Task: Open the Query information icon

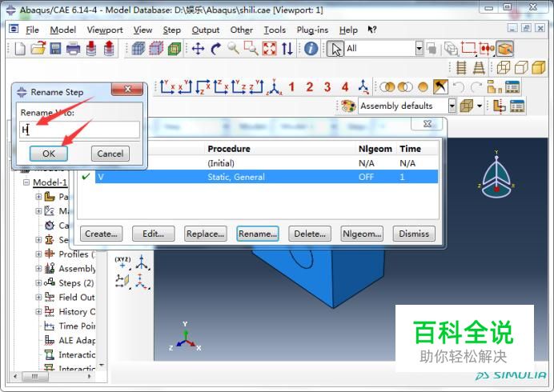Action: click(x=311, y=48)
